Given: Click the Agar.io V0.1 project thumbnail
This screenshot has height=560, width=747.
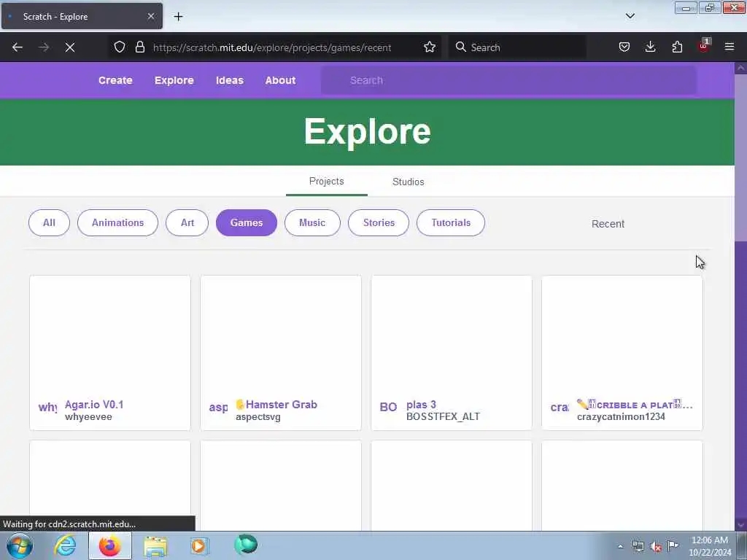Looking at the screenshot, I should [x=110, y=335].
